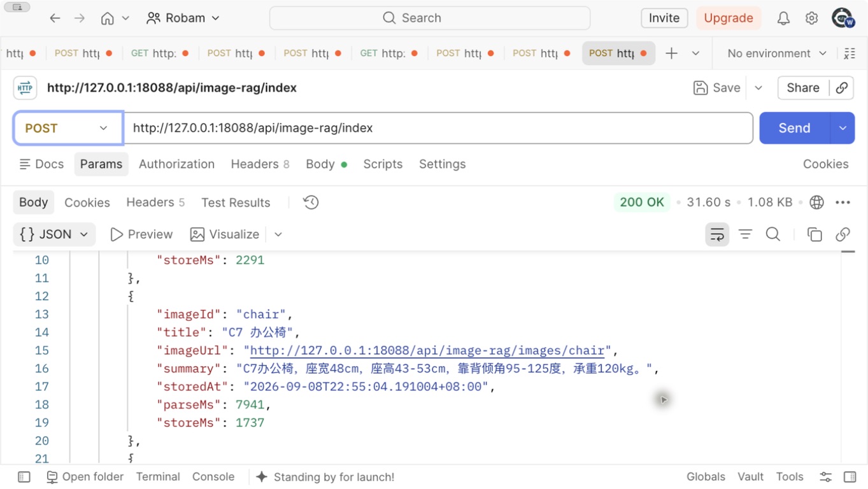Open the JSON format dropdown

(54, 234)
